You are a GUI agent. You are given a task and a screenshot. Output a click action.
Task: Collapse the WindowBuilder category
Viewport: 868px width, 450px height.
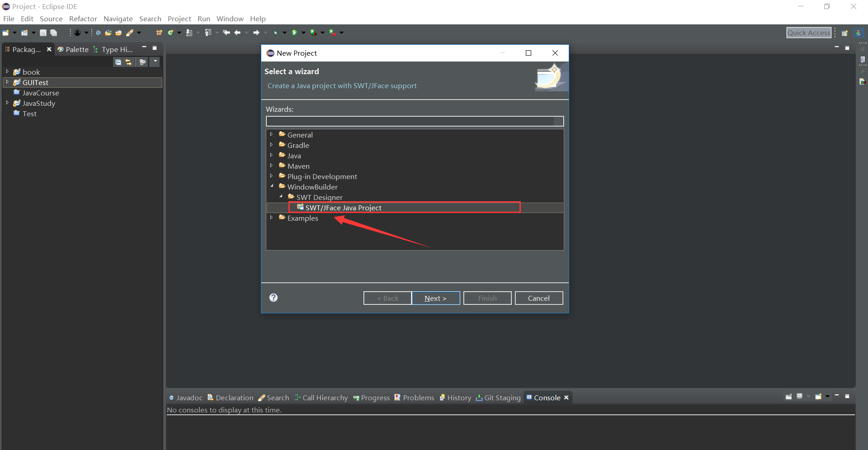272,185
